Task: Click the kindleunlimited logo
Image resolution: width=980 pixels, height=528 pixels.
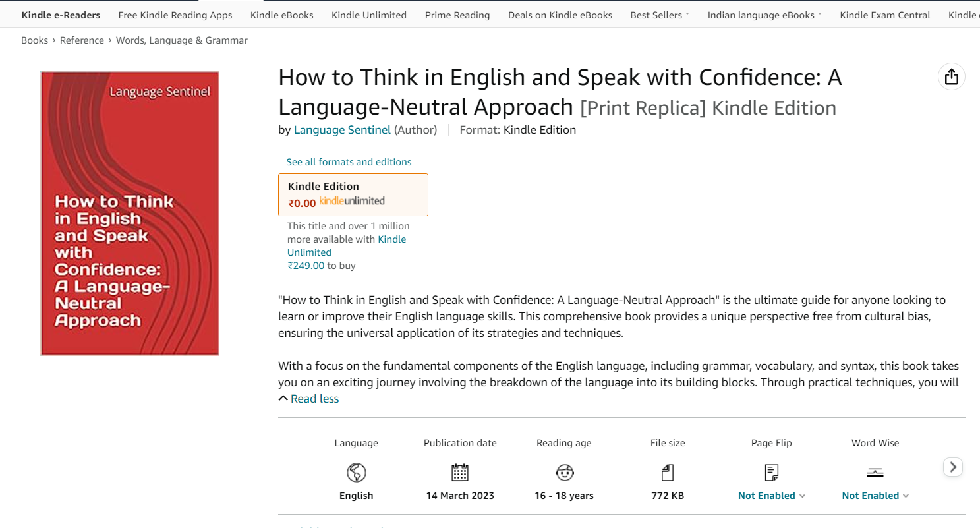Action: pos(352,201)
